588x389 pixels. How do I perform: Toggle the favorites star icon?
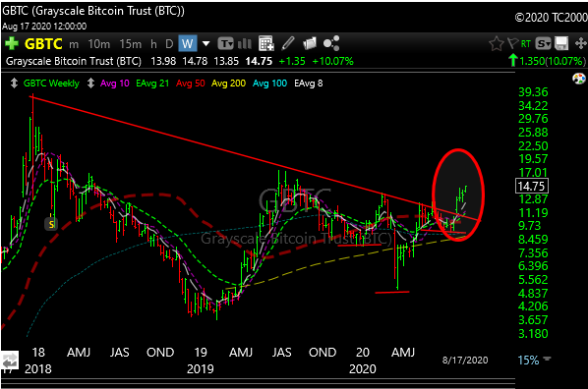coord(497,44)
